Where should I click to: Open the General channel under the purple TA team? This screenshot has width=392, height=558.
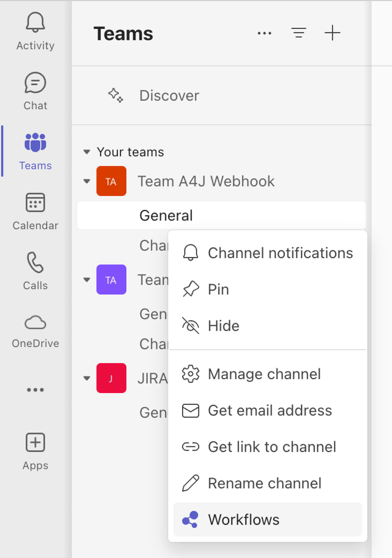154,314
